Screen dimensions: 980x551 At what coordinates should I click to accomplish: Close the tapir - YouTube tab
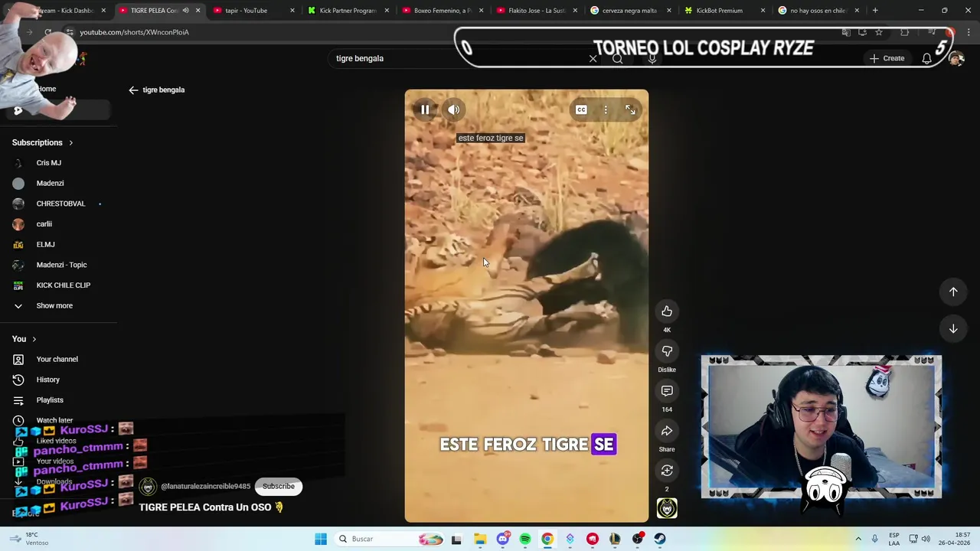292,11
